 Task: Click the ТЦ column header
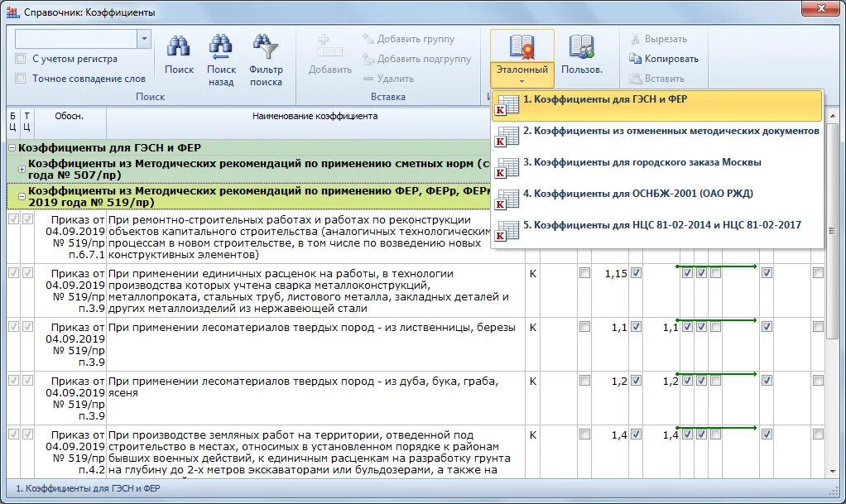(27, 123)
